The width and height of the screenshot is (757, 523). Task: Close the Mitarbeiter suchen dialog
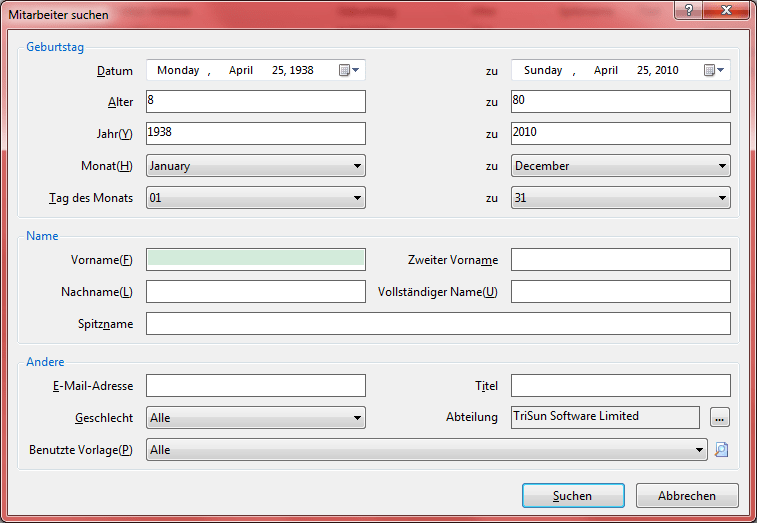726,10
